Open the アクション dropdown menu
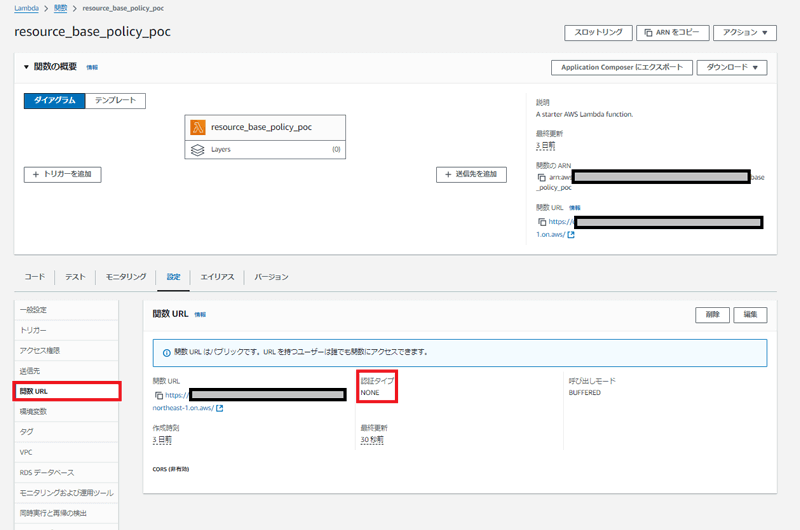The width and height of the screenshot is (800, 530). pos(745,33)
